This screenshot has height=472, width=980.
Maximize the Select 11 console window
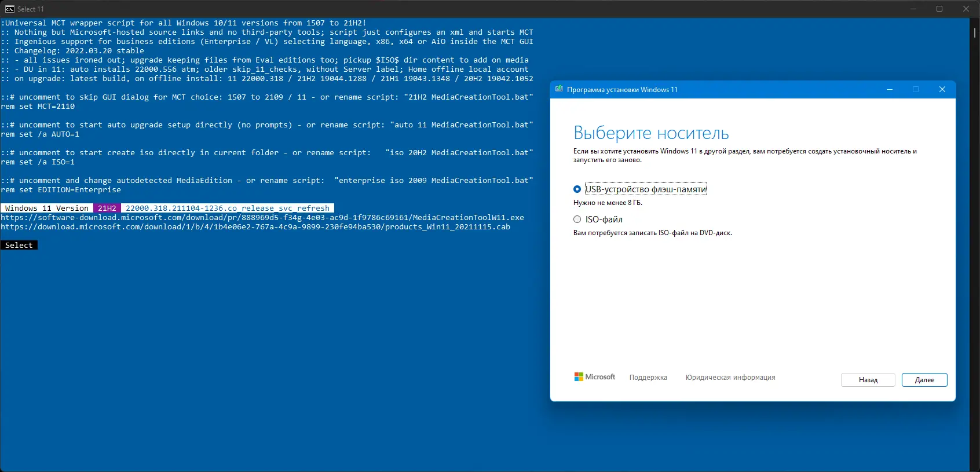coord(939,9)
